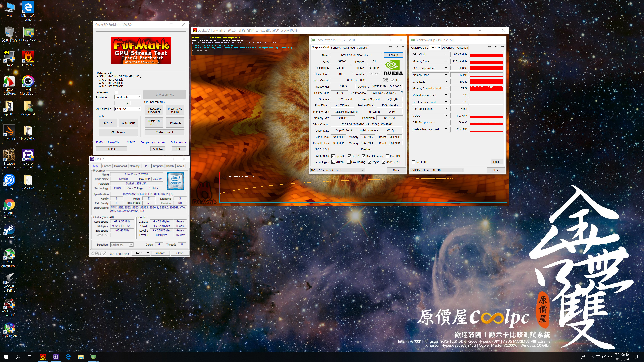Open the Fraps desktop icon
The image size is (644, 362).
[x=9, y=58]
